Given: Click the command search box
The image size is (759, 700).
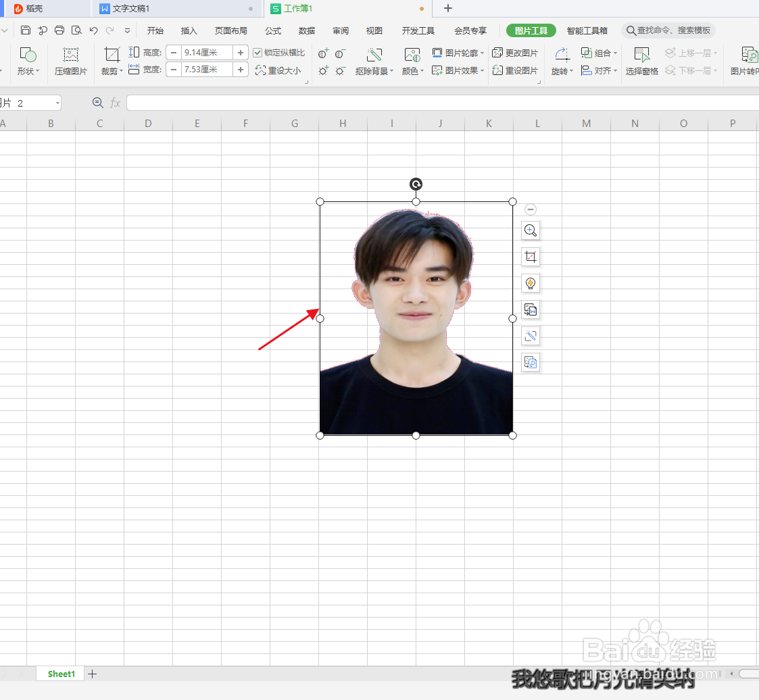Looking at the screenshot, I should (668, 30).
